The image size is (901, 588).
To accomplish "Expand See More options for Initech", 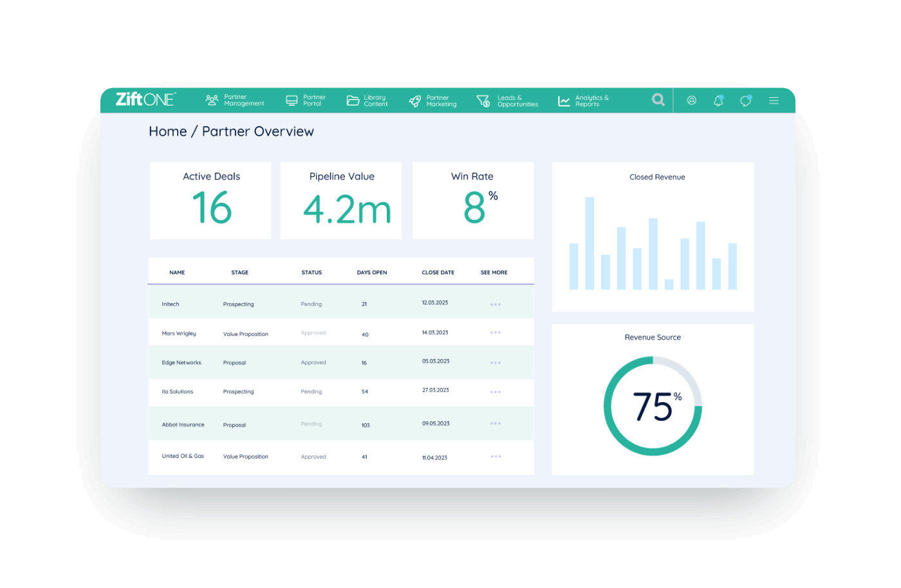I will (x=495, y=302).
